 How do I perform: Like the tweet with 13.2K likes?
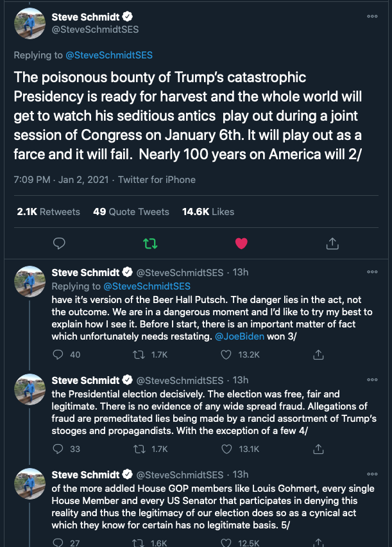pyautogui.click(x=226, y=354)
